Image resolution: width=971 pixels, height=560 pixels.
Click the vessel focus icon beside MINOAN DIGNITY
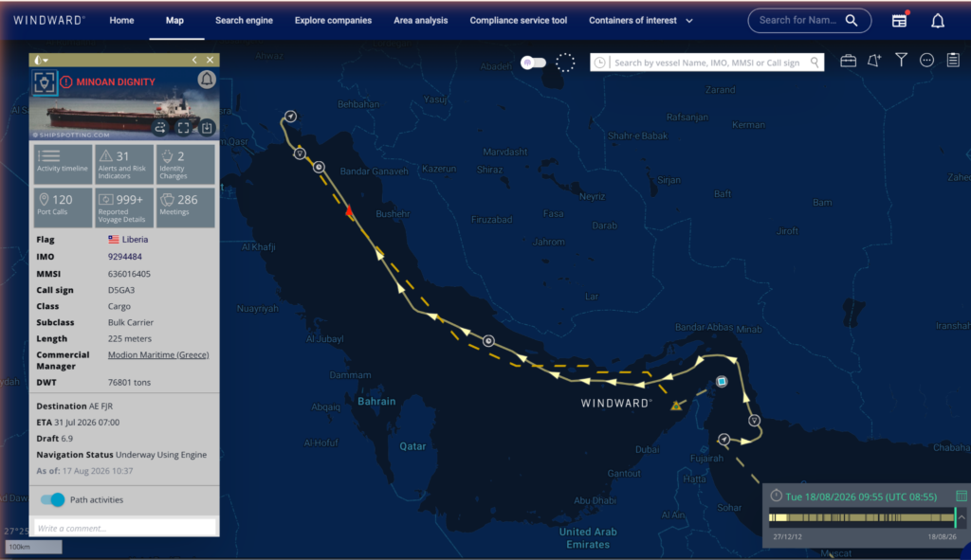point(45,82)
